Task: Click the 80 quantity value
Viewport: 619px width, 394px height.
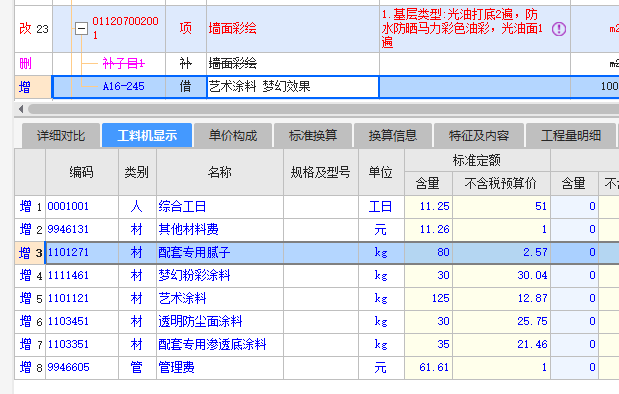Action: click(443, 252)
